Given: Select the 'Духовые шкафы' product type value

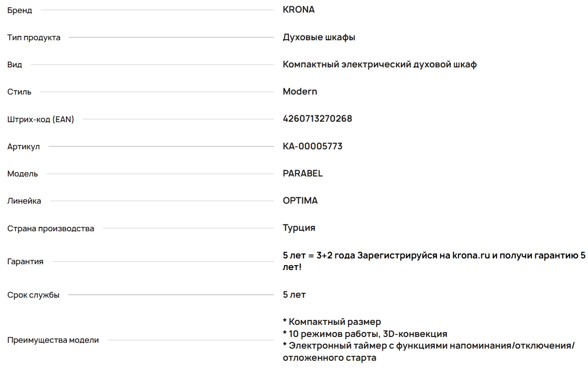Looking at the screenshot, I should point(319,37).
